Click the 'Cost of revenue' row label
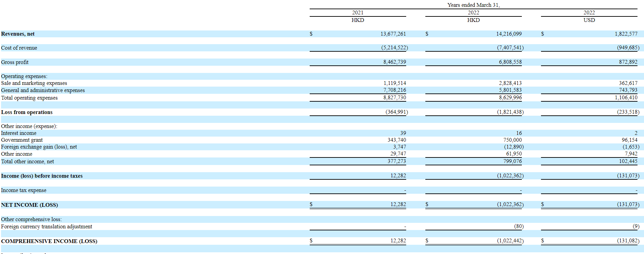644x254 pixels. pos(19,48)
